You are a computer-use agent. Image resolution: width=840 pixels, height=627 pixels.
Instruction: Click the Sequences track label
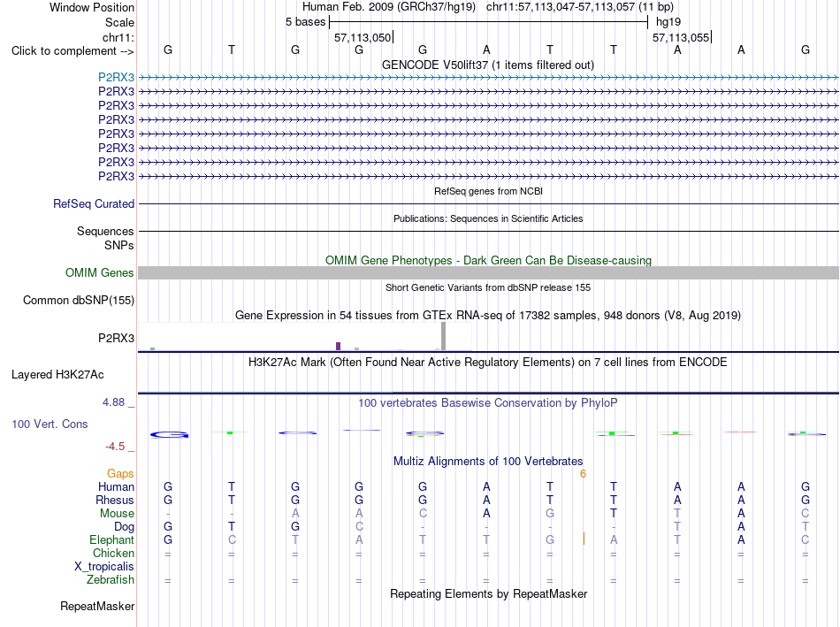pos(105,231)
